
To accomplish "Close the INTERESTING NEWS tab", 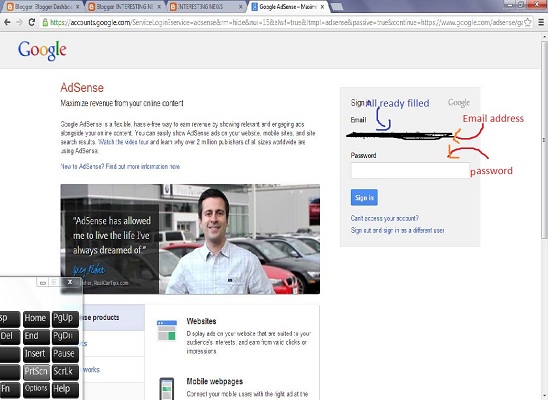I will click(x=240, y=7).
